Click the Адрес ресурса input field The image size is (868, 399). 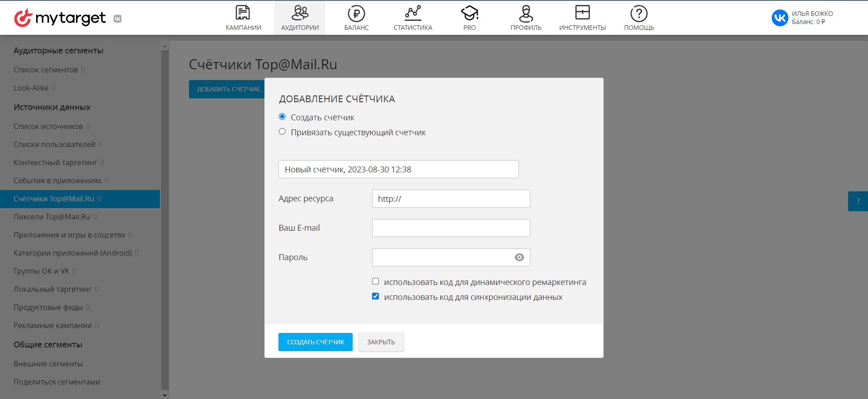[x=451, y=199]
